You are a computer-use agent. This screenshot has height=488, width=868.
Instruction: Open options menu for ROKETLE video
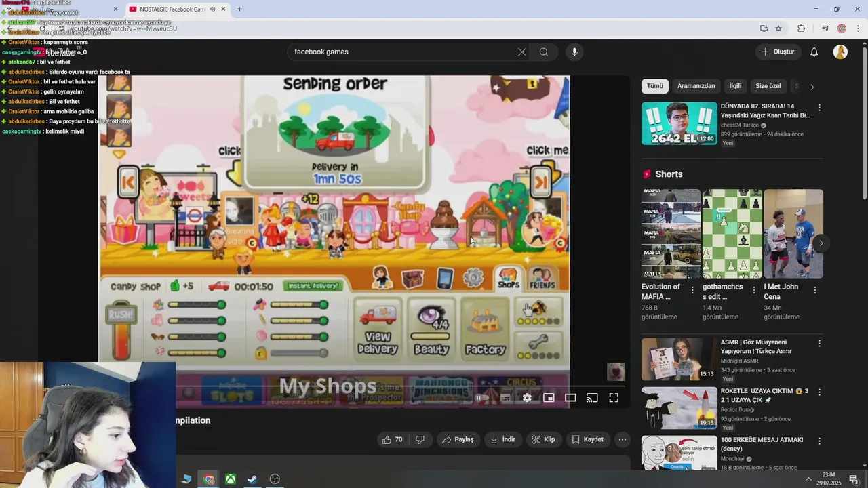pyautogui.click(x=819, y=392)
